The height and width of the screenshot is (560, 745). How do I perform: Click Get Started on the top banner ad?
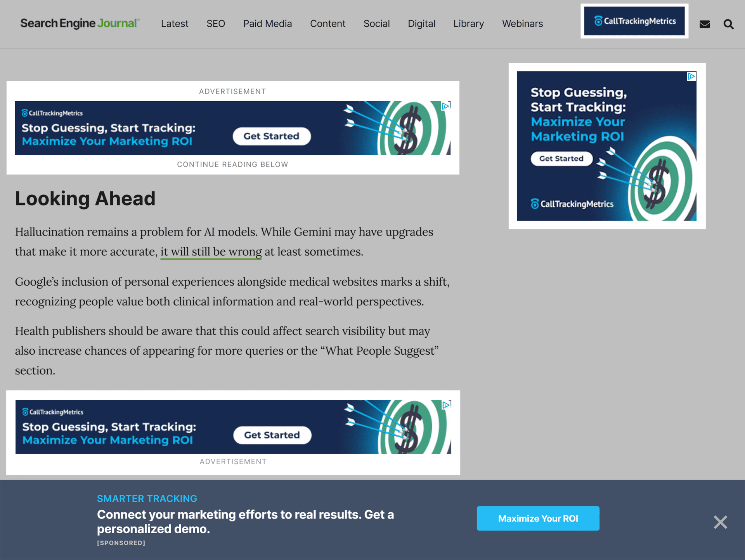coord(272,136)
